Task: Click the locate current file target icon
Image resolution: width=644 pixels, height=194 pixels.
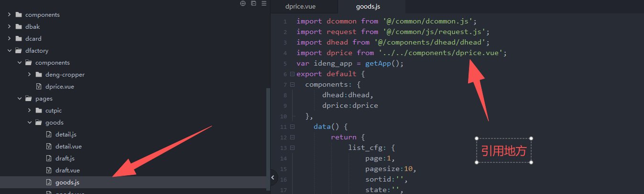Action: [243, 3]
